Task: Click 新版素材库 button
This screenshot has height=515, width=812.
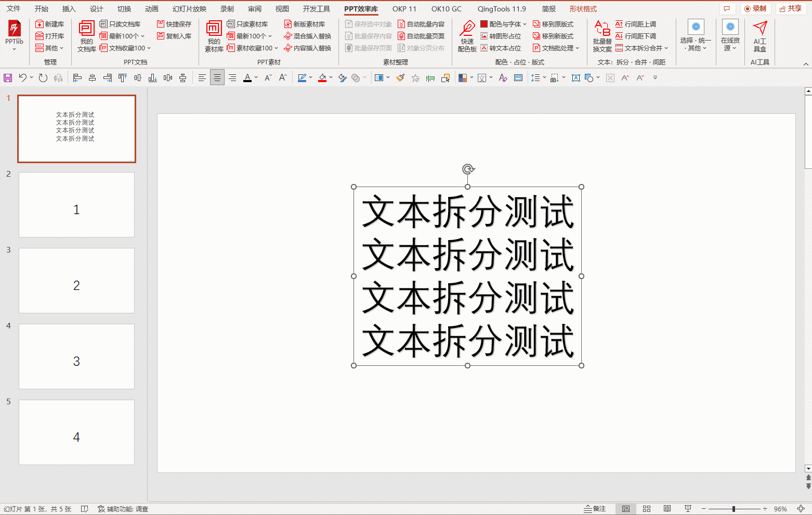Action: [x=305, y=24]
